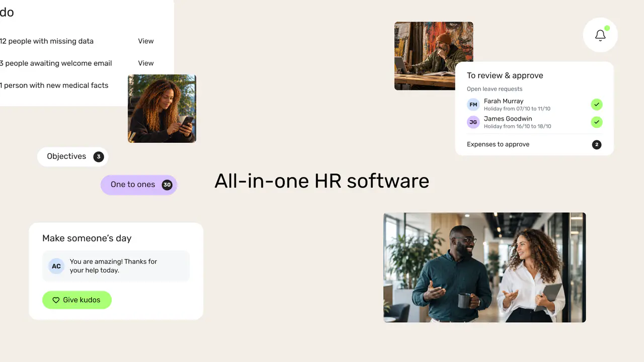This screenshot has width=644, height=362.
Task: Approve Farah Murray's leave request checkmark
Action: coord(597,105)
